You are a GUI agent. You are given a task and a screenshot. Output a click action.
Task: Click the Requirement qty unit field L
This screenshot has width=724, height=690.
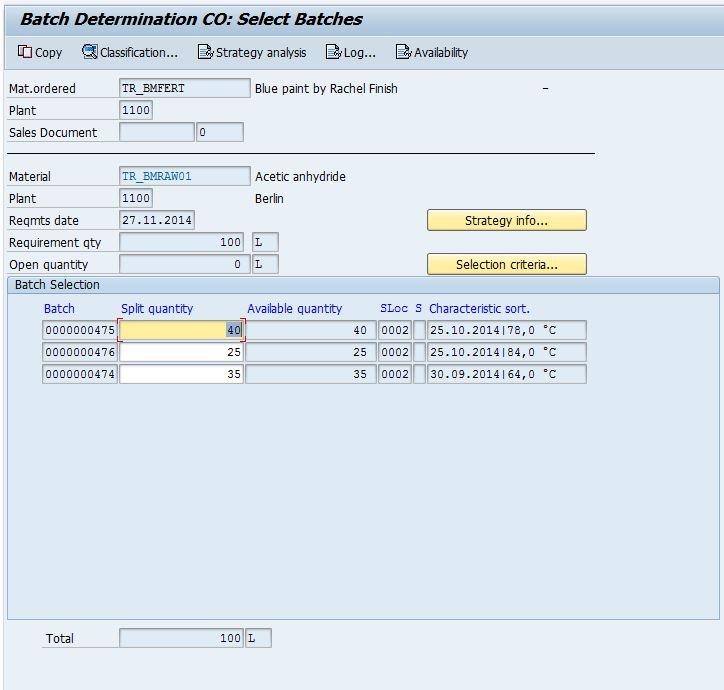pos(265,242)
